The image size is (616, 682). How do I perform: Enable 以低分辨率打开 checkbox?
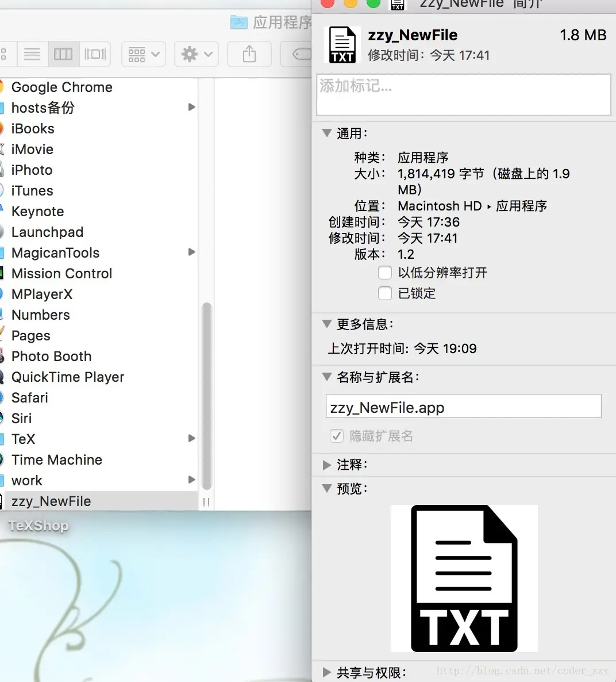(x=385, y=273)
